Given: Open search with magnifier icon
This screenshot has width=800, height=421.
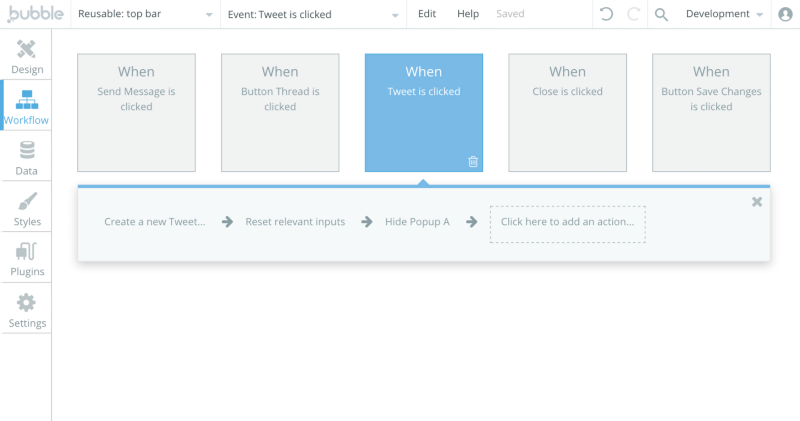Looking at the screenshot, I should pyautogui.click(x=661, y=14).
